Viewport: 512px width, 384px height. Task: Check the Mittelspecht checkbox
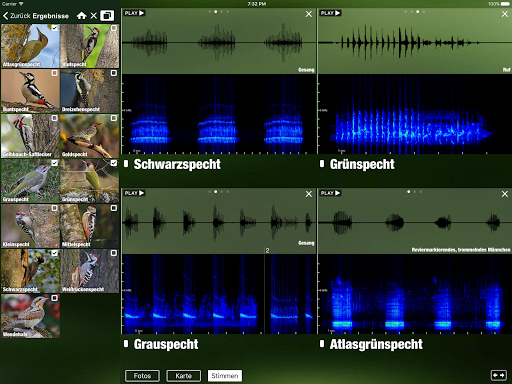(114, 208)
